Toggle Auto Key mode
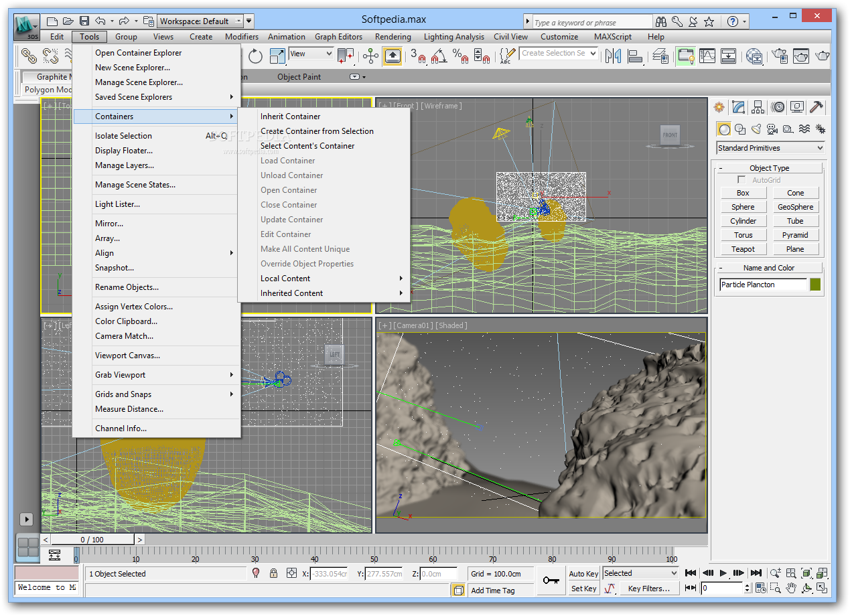The image size is (850, 616). point(583,574)
